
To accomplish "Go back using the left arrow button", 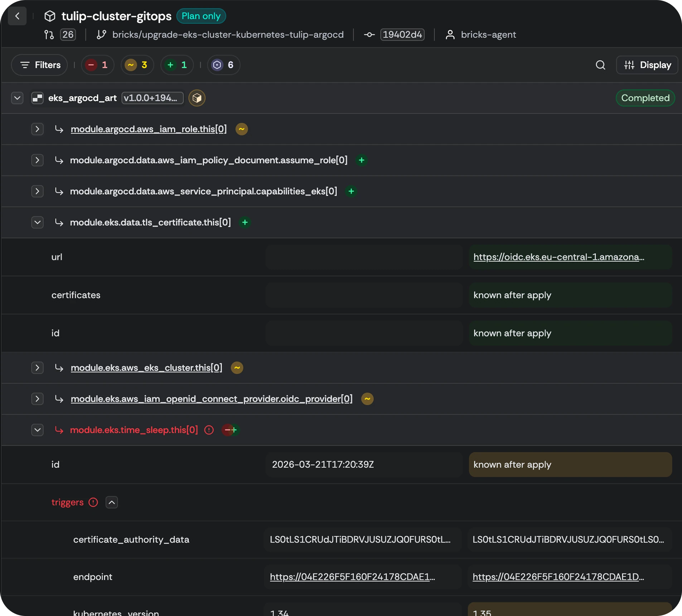I will point(17,16).
